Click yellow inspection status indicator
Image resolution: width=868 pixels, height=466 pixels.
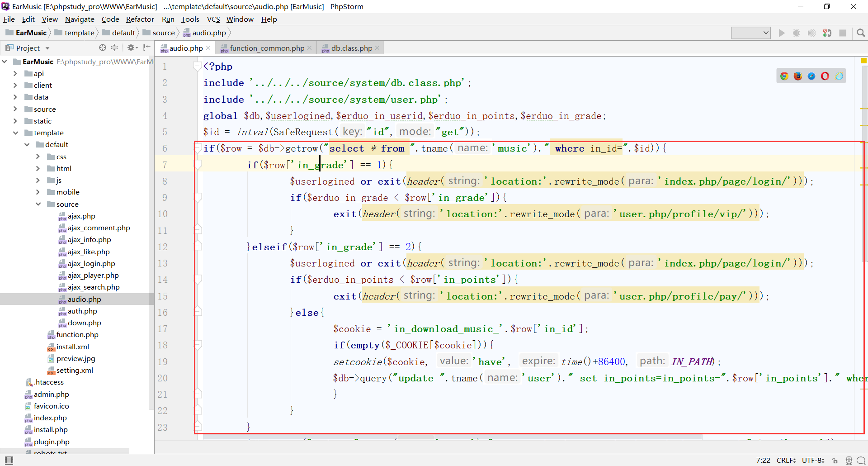pos(864,60)
